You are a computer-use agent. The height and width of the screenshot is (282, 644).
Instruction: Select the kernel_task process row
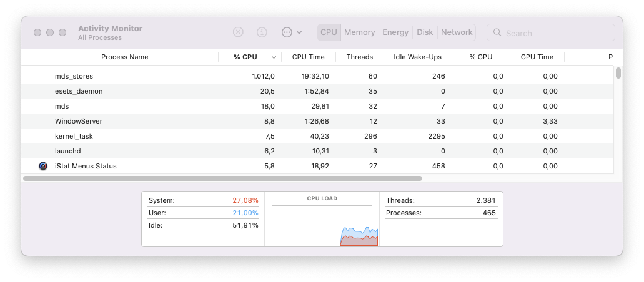tap(317, 136)
